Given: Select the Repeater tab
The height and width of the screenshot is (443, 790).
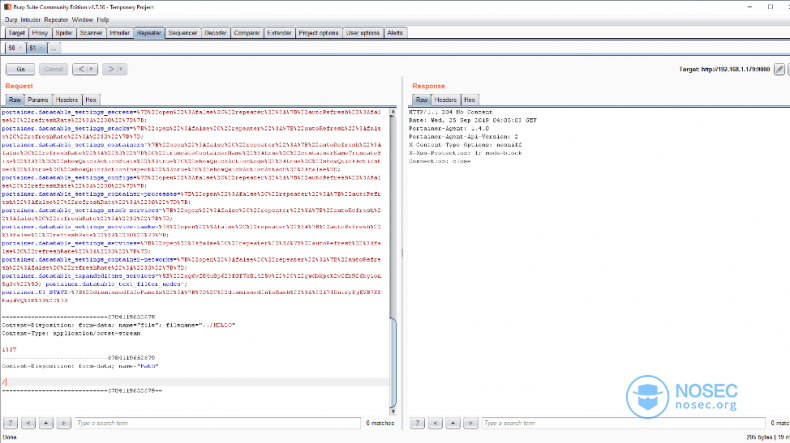Looking at the screenshot, I should 149,33.
